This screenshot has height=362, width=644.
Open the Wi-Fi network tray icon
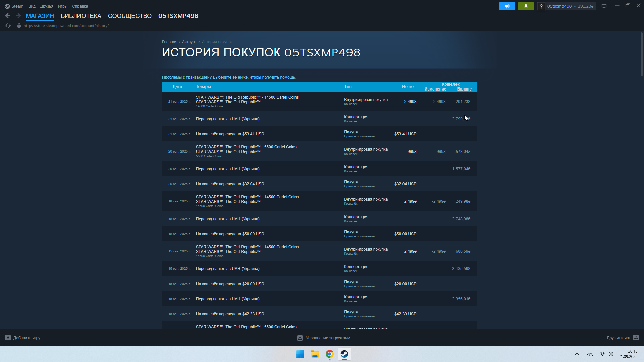tap(602, 354)
